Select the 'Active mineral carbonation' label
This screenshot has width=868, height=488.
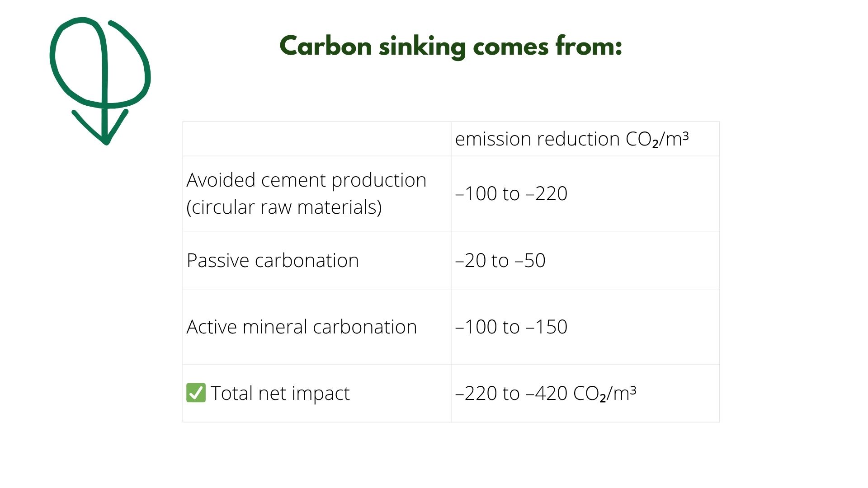pyautogui.click(x=302, y=327)
